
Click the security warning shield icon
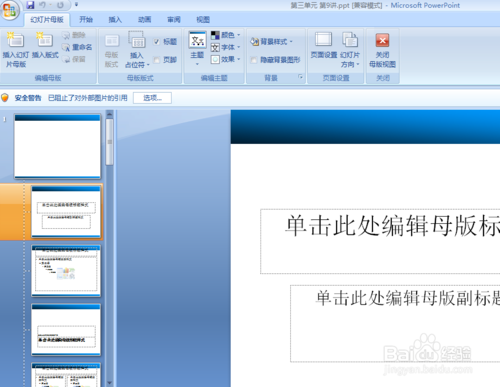5,98
